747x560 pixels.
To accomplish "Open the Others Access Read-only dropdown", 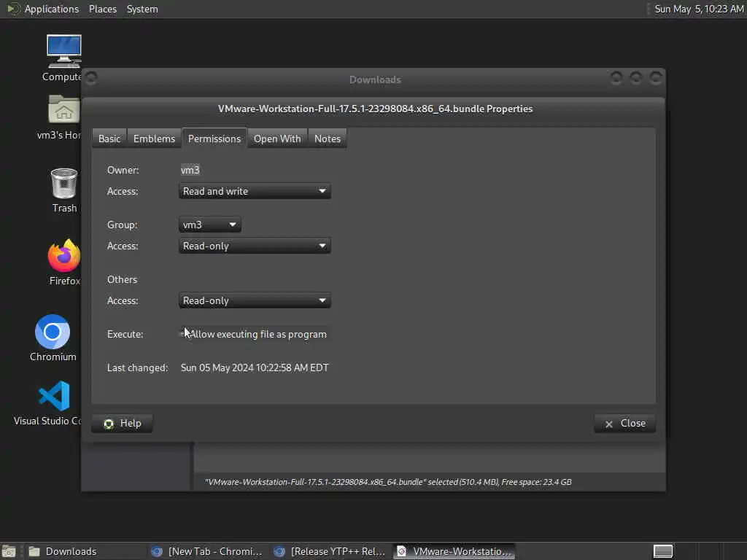I will click(x=255, y=301).
